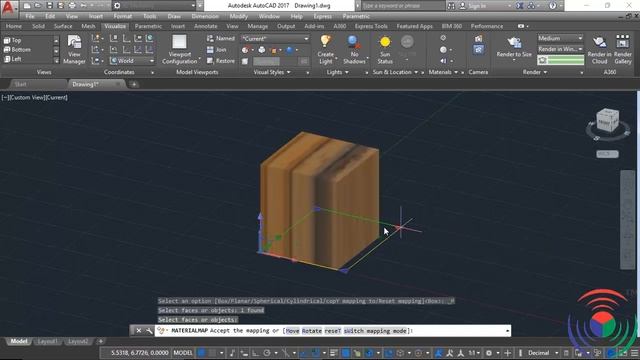This screenshot has height=360, width=640.
Task: Close the command line with X
Action: [x=138, y=331]
